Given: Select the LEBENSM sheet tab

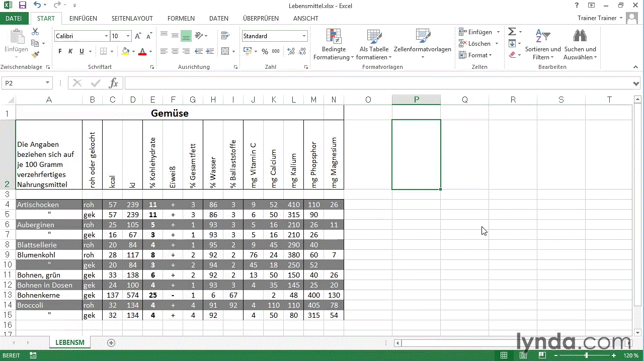Looking at the screenshot, I should [69, 342].
